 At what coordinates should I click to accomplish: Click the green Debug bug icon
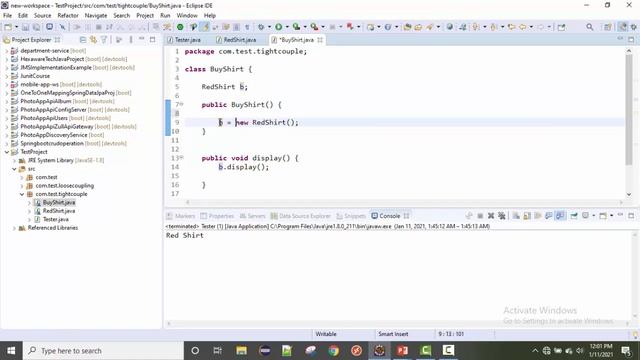point(261,27)
